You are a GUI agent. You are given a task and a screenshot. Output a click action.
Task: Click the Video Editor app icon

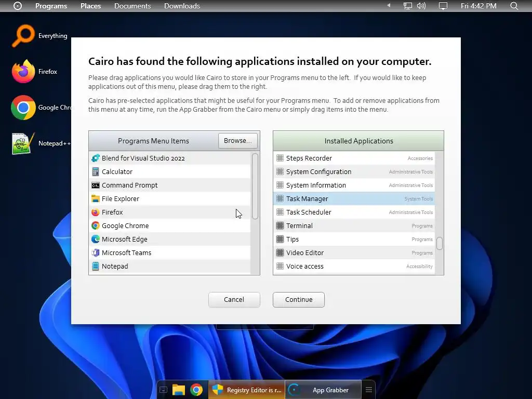tap(280, 253)
